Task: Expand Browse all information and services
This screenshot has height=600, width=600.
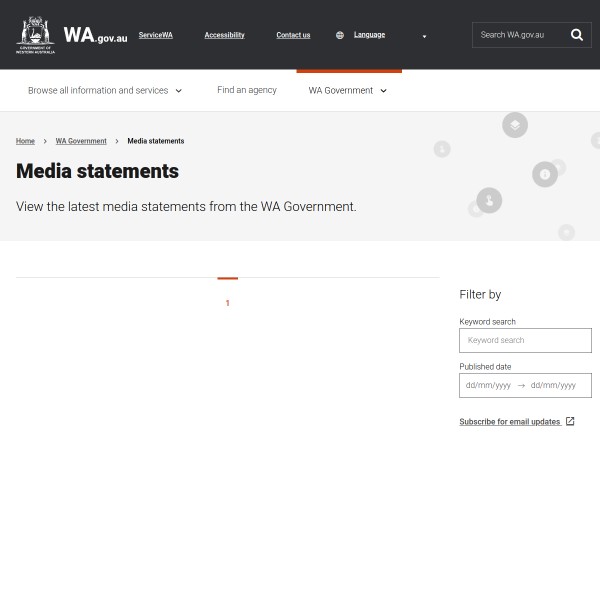Action: [x=105, y=90]
